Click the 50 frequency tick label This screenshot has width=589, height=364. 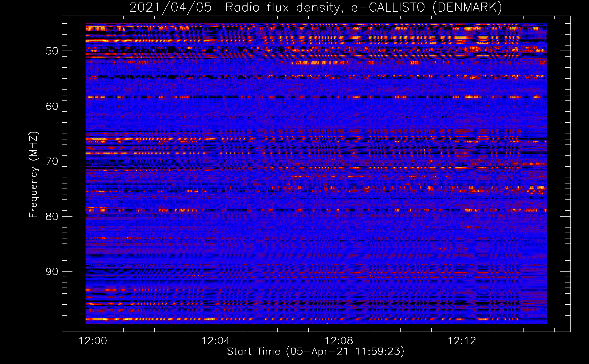point(52,51)
